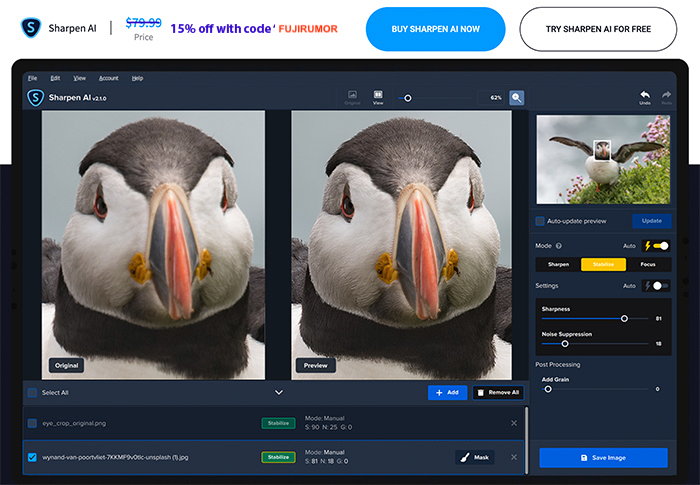Remove the eye_crop_original.png row with X

pyautogui.click(x=514, y=423)
